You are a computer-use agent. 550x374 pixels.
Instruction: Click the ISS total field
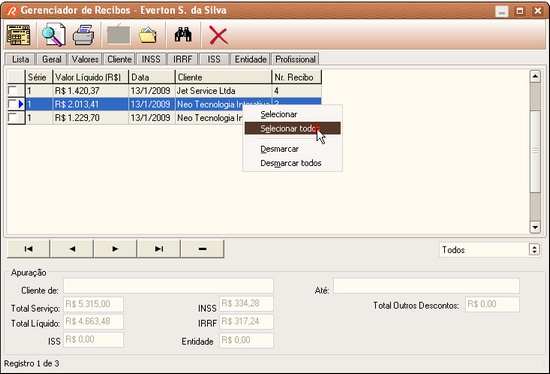point(93,340)
